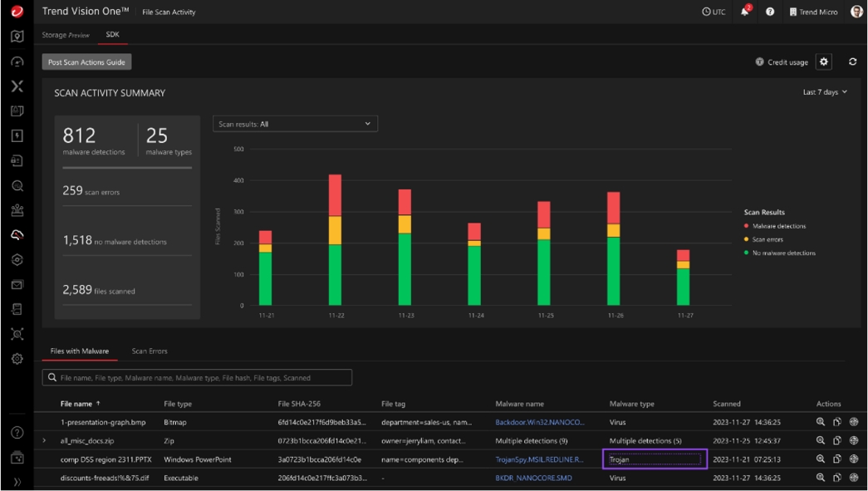
Task: Click copy action icon for discounts-freeads row
Action: click(837, 478)
